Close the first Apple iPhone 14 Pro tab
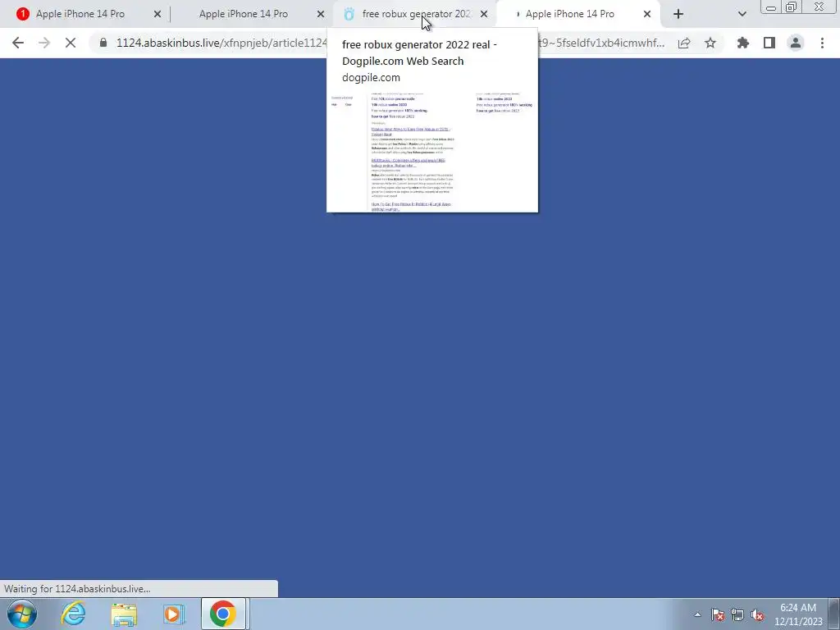 pos(157,14)
